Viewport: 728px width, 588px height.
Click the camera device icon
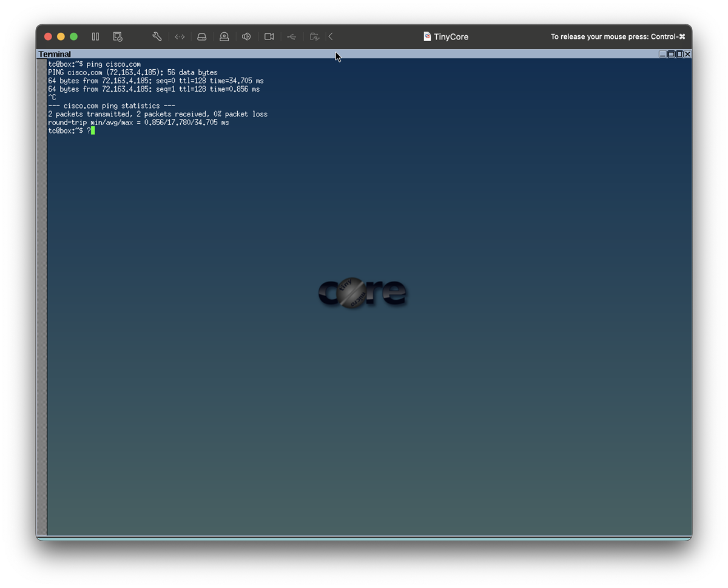coord(269,36)
